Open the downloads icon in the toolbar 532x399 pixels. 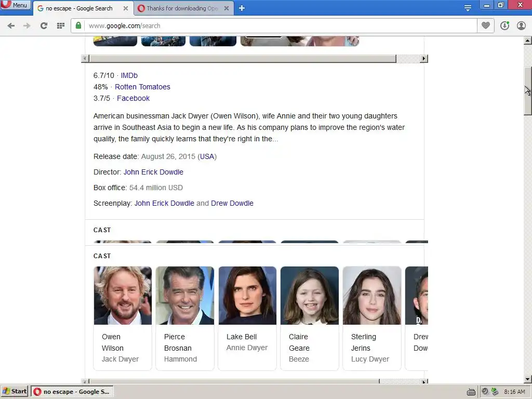[x=504, y=25]
